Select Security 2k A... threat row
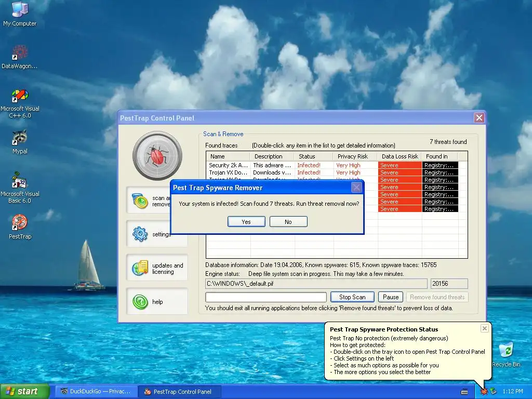The image size is (532, 399). (332, 165)
